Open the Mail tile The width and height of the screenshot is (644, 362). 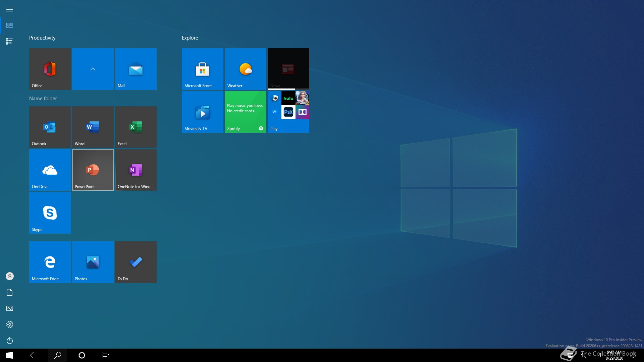pyautogui.click(x=136, y=69)
